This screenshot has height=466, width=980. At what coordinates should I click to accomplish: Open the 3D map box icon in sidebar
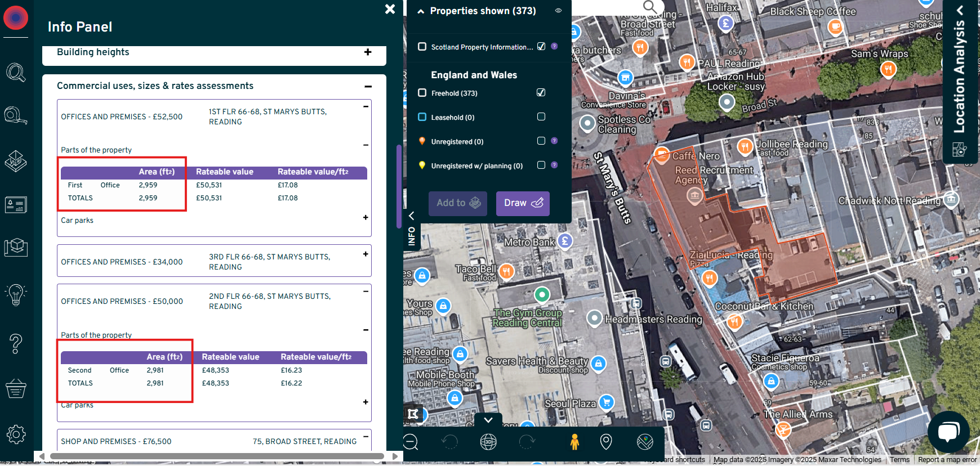point(16,247)
